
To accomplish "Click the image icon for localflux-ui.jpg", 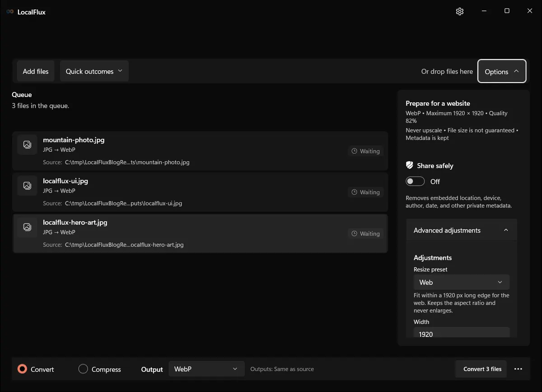I will tap(27, 185).
